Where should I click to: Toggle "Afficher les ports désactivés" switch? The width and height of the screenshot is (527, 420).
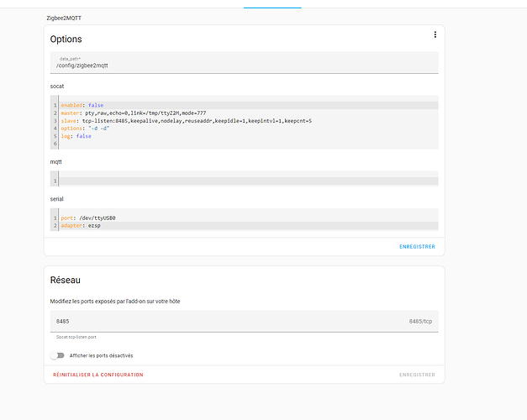click(x=58, y=355)
